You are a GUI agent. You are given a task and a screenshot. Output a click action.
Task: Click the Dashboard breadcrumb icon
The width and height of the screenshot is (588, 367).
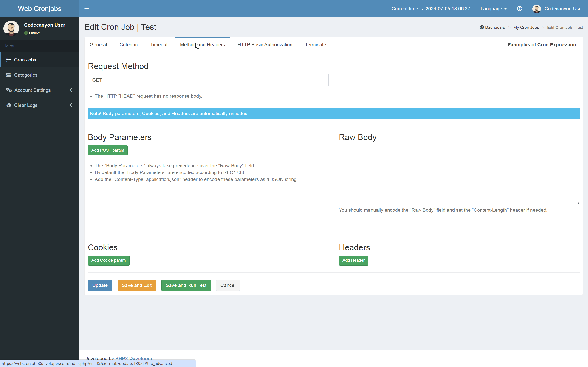(x=482, y=28)
